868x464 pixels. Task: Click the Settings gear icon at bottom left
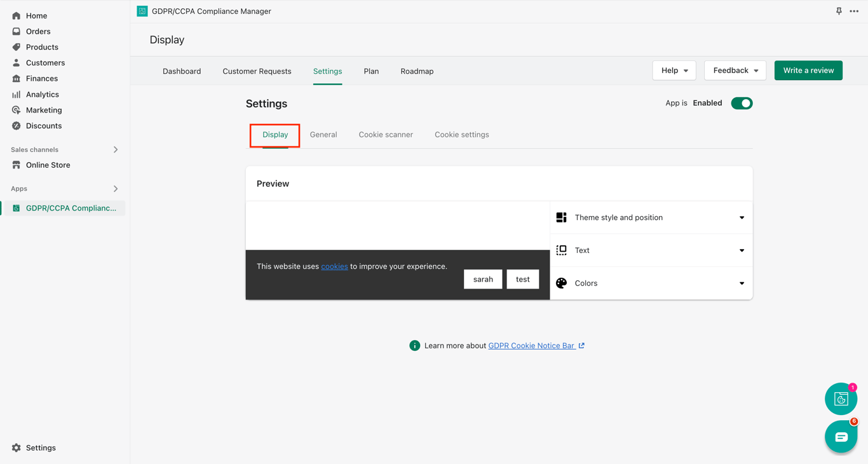click(17, 448)
